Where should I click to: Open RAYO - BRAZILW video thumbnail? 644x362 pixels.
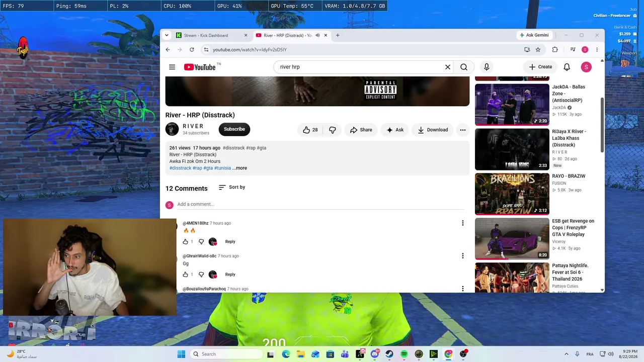(x=512, y=194)
